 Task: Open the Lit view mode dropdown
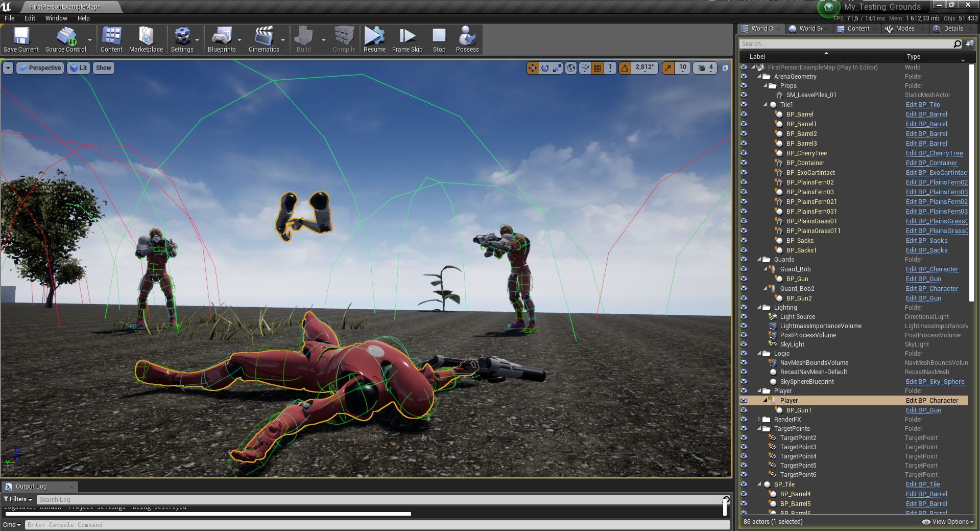79,68
